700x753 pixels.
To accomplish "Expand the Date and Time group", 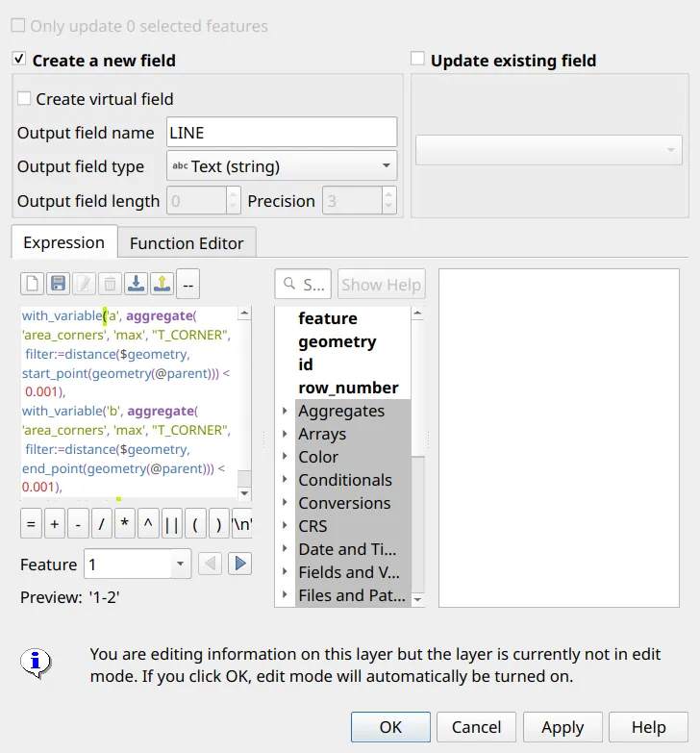I will pos(285,549).
